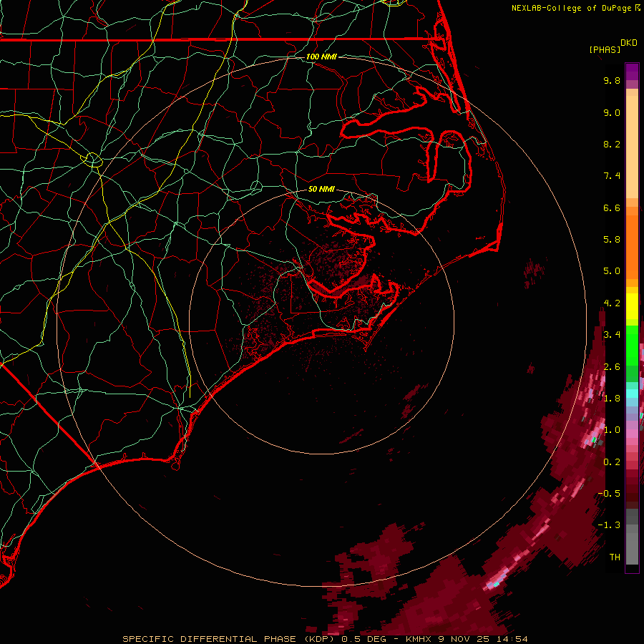Screen dimensions: 644x644
Task: Pick the purple top segment of color bar
Action: tap(632, 72)
